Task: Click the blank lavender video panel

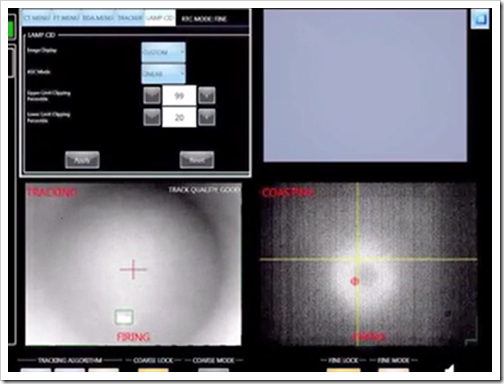Action: tap(365, 86)
